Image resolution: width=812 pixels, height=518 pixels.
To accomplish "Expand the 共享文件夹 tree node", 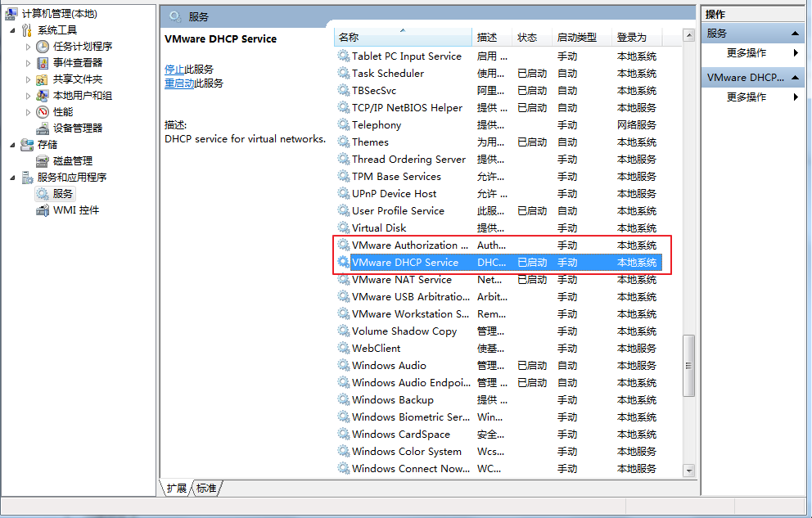I will 28,79.
